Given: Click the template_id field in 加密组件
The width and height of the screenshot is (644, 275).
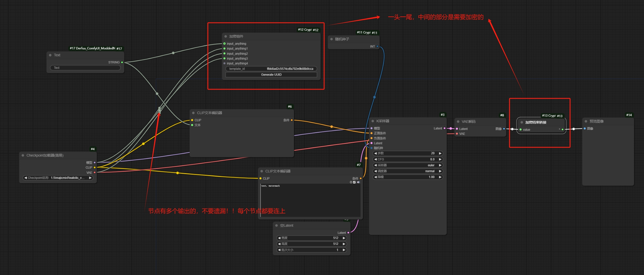Looking at the screenshot, I should point(271,69).
